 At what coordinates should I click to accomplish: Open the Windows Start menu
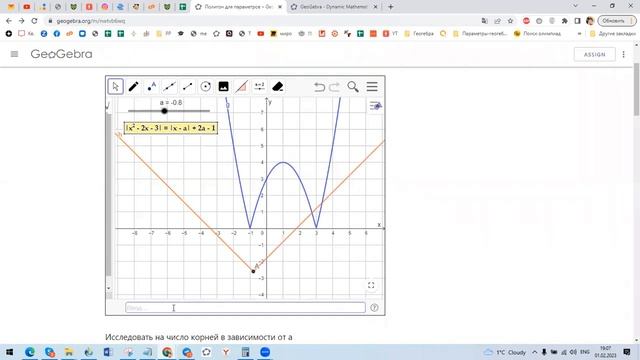coord(9,352)
